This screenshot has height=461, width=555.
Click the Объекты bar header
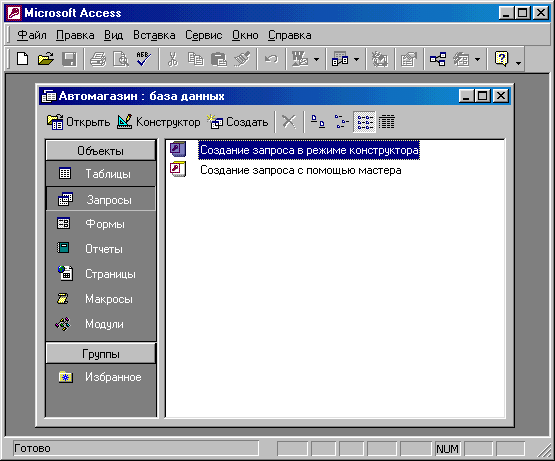(x=101, y=150)
